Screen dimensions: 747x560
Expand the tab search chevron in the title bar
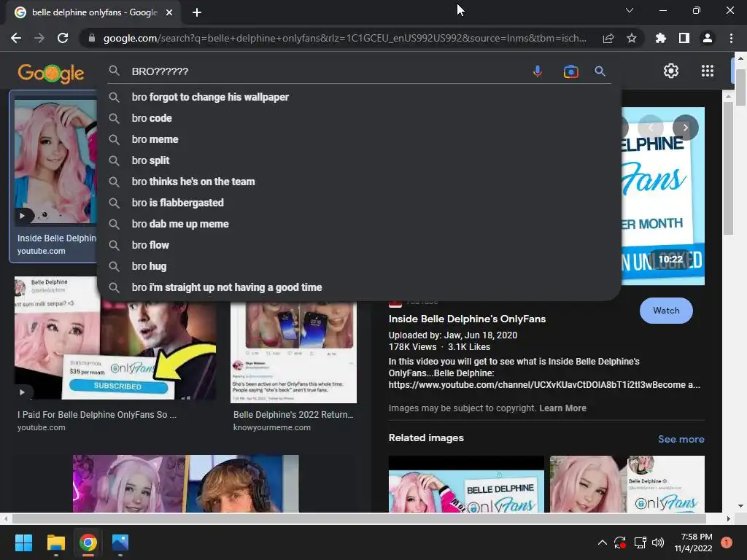pos(630,10)
